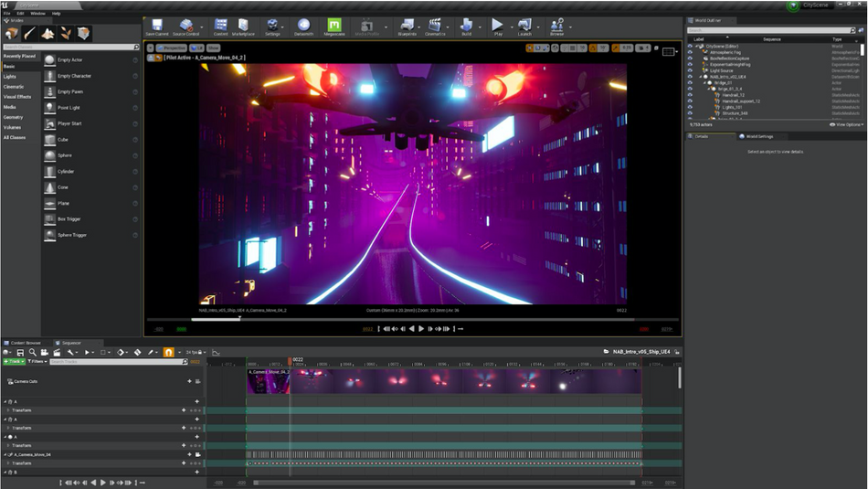The height and width of the screenshot is (489, 868).
Task: Click the Build toolbar icon
Action: tap(467, 27)
